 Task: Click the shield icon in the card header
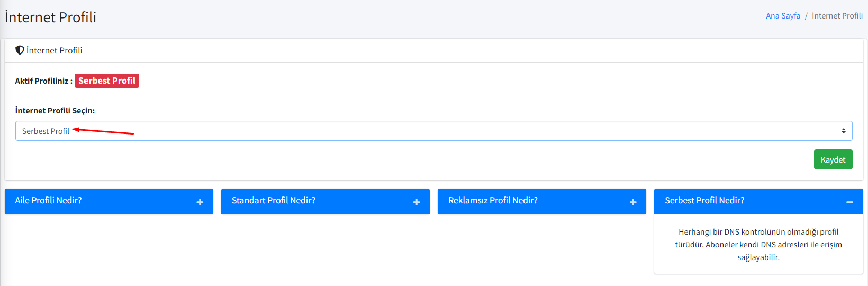(20, 50)
